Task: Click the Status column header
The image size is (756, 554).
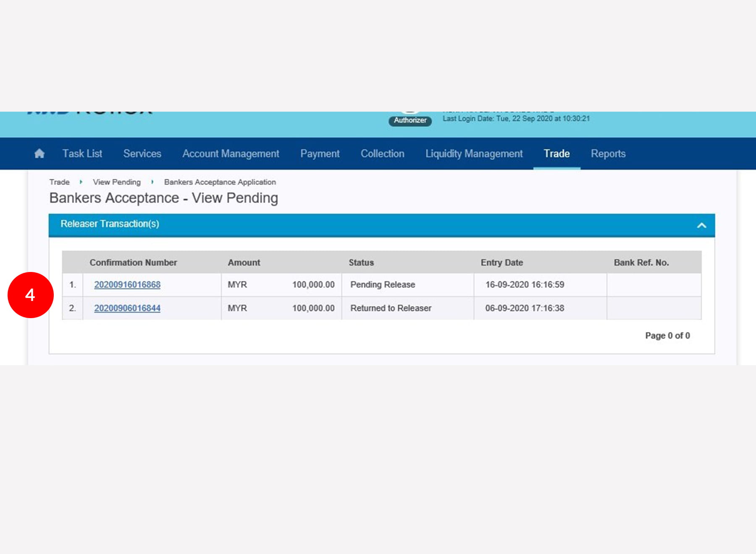Action: [361, 262]
